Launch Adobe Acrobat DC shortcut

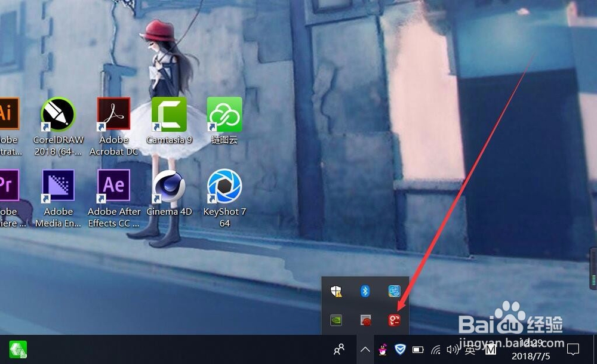tap(113, 114)
